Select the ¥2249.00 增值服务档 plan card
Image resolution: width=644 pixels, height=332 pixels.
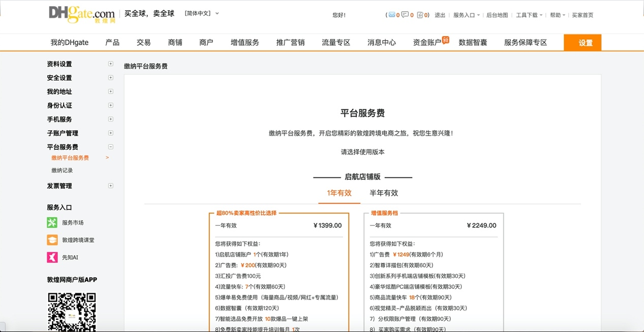[x=434, y=272]
